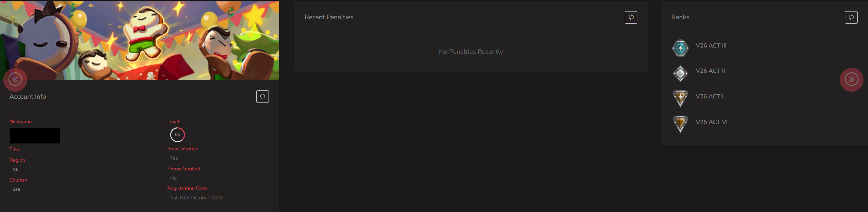Viewport: 868px width, 212px height.
Task: Select the V26 ACT III rank entry label
Action: [x=711, y=46]
